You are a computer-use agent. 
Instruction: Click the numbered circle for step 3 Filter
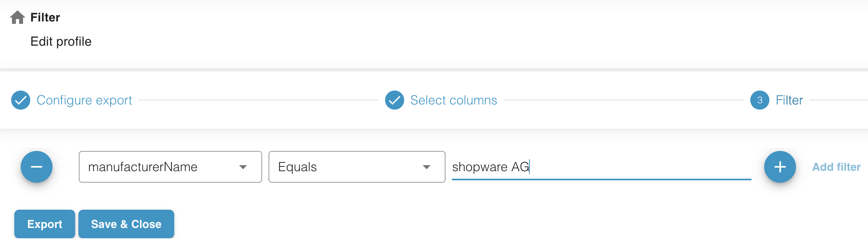(759, 100)
